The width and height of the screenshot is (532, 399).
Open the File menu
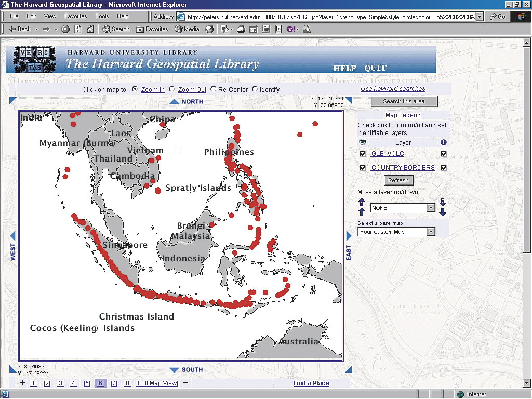coord(14,16)
